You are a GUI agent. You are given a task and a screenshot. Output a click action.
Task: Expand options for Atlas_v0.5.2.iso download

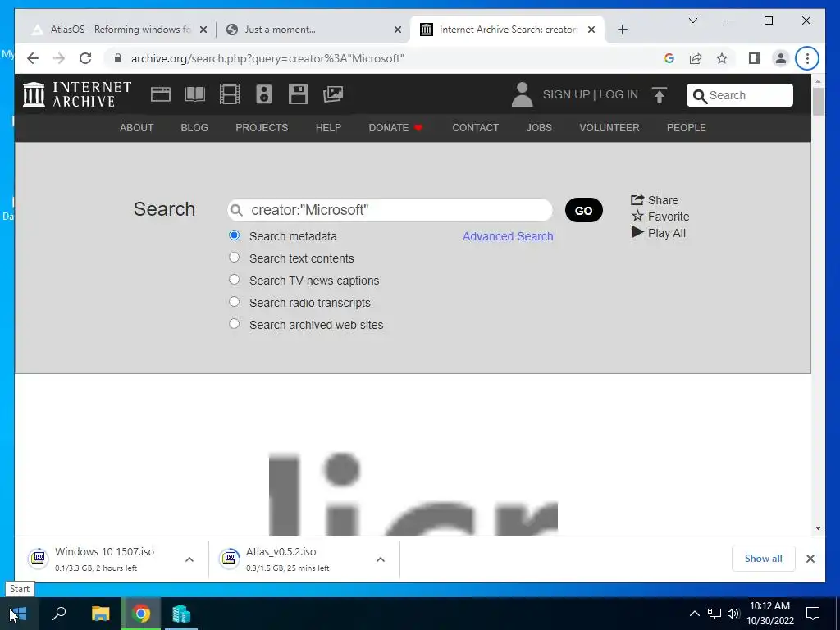(381, 559)
